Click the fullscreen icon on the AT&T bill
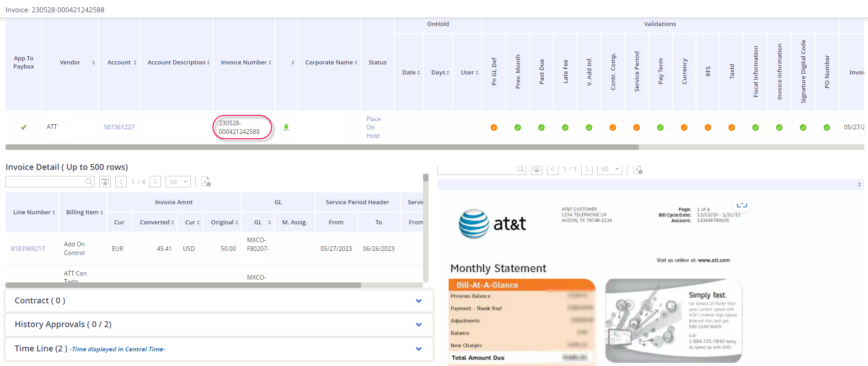868x366 pixels. pyautogui.click(x=742, y=205)
